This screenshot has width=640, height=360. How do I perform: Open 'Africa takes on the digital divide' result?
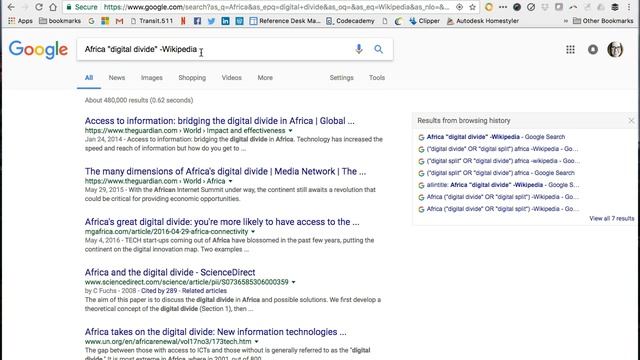216,332
